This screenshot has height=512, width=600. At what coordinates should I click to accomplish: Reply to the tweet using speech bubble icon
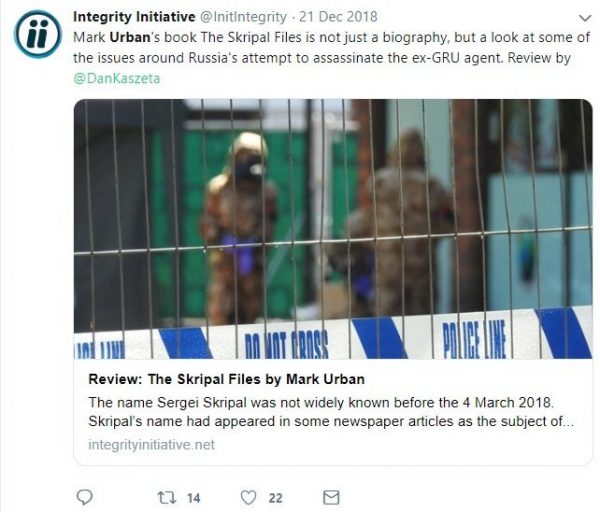[84, 497]
